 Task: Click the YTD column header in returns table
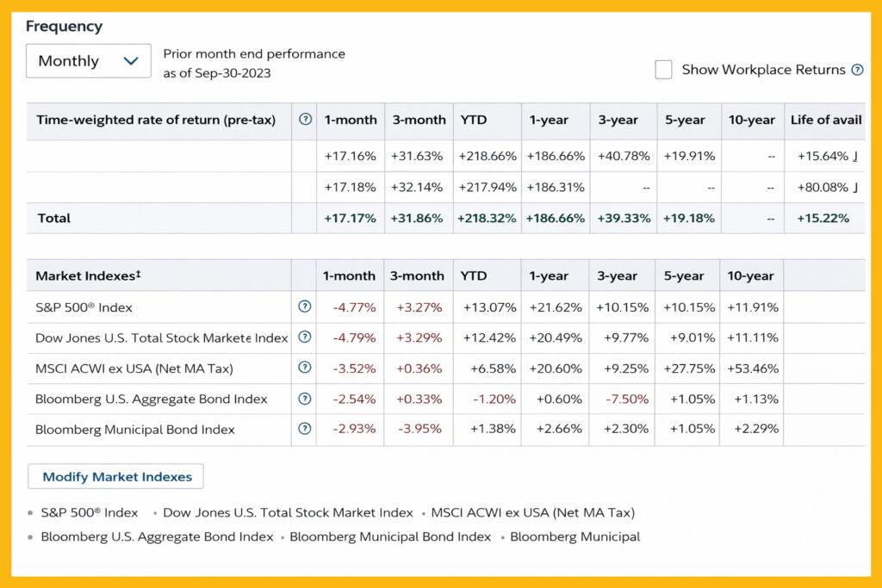(474, 120)
